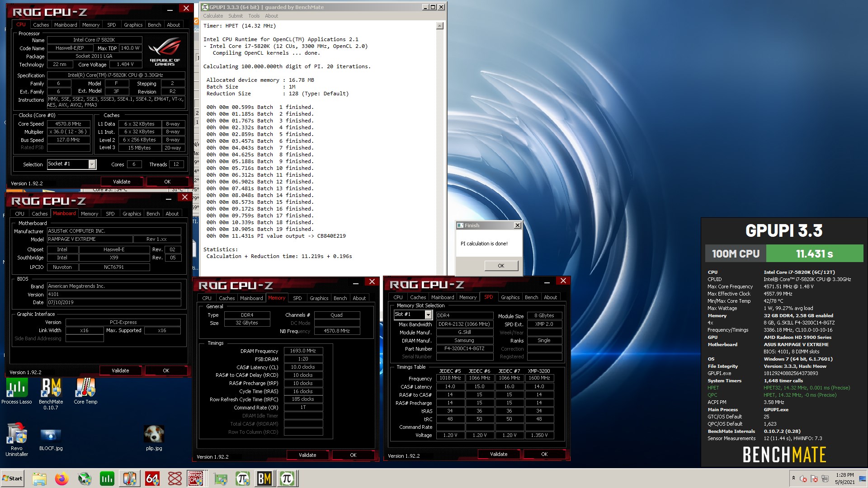This screenshot has width=868, height=488.
Task: Click 'AMD Radeon HD 5900 Series' GPU text
Action: tap(797, 337)
